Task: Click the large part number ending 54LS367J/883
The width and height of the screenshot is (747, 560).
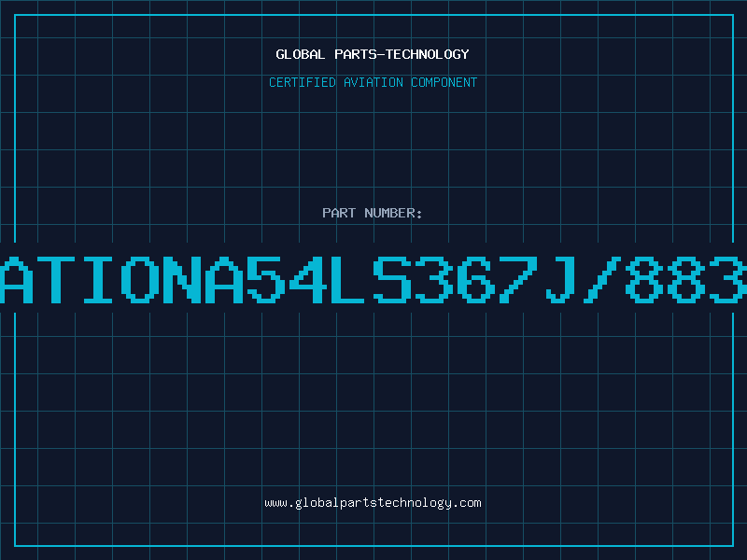Action: [373, 279]
